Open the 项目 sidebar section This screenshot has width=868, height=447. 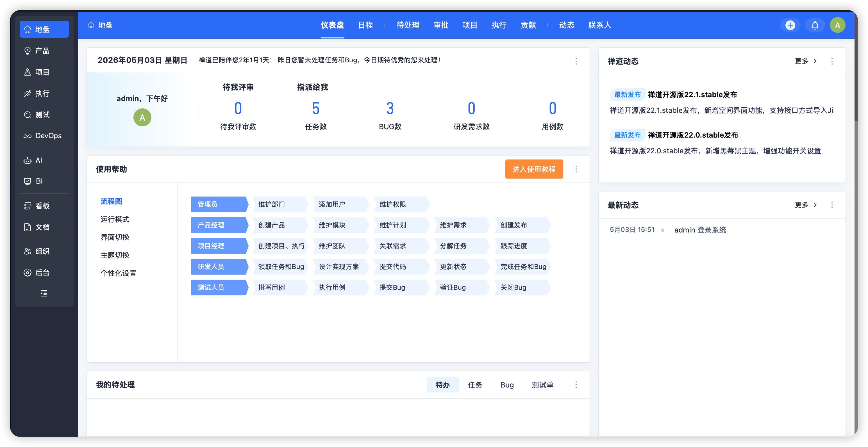[x=44, y=72]
